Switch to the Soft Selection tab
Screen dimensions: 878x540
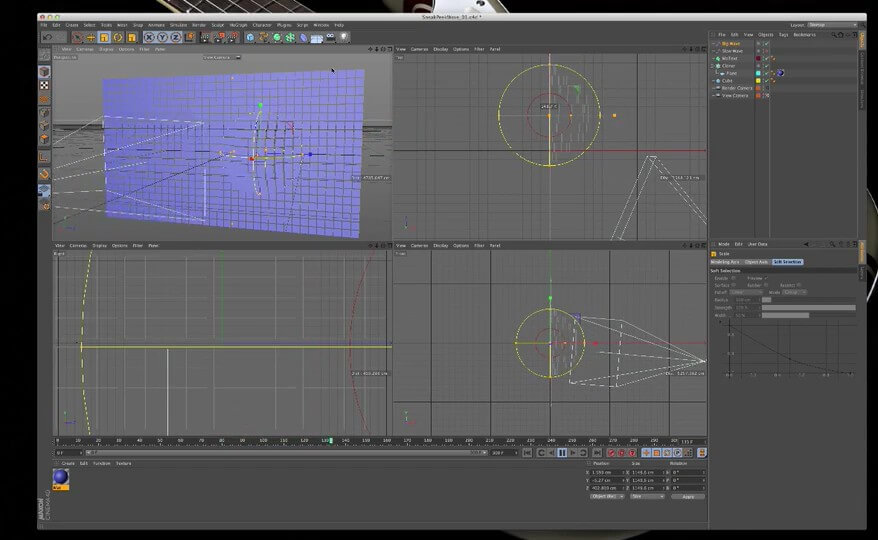(x=787, y=262)
